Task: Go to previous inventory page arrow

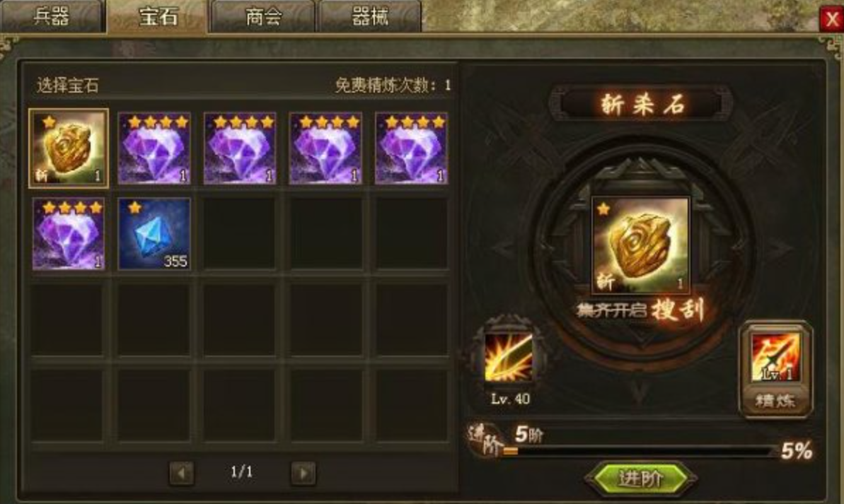Action: point(181,473)
